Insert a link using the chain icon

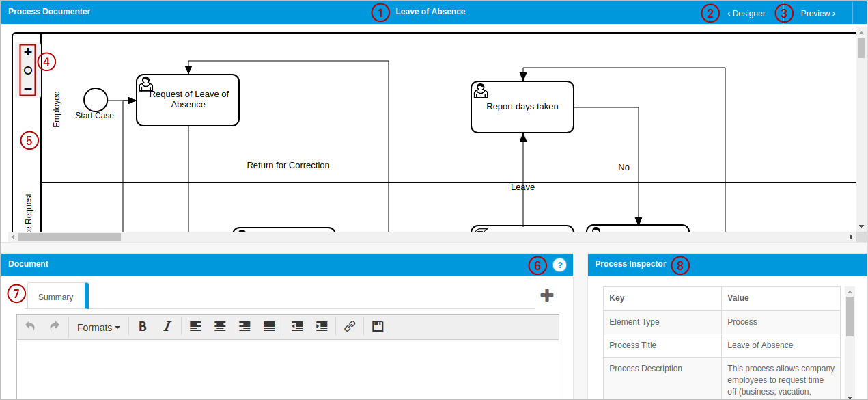pos(350,327)
